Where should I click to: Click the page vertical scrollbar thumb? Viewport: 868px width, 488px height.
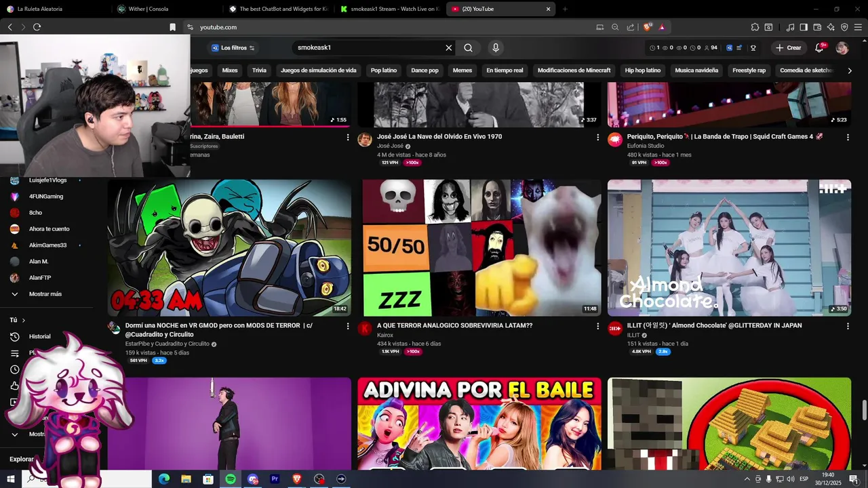[x=864, y=411]
